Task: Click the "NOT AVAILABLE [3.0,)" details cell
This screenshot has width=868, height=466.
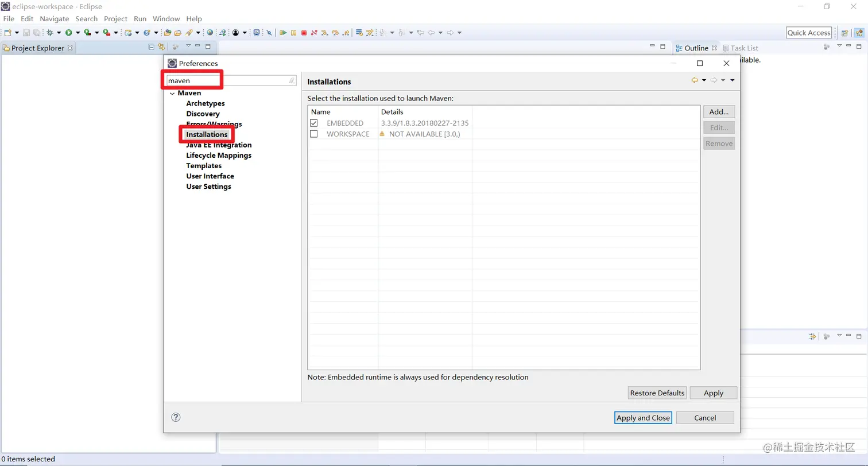Action: 425,134
